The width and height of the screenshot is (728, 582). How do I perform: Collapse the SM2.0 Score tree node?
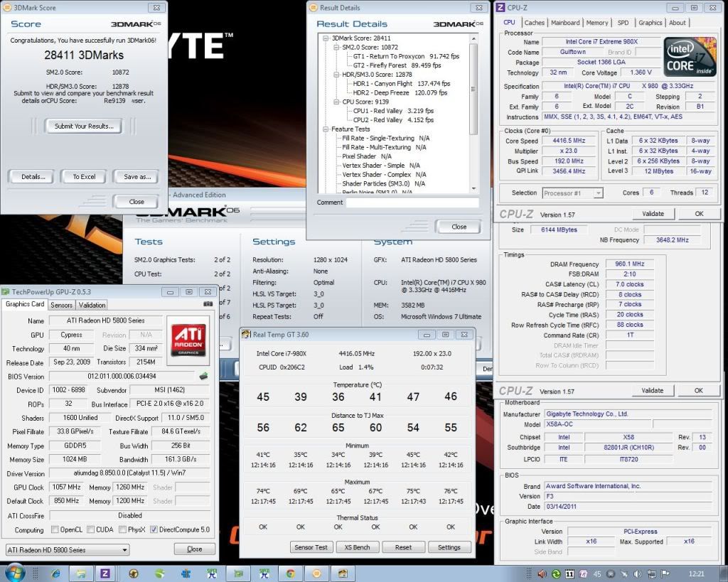pyautogui.click(x=336, y=48)
